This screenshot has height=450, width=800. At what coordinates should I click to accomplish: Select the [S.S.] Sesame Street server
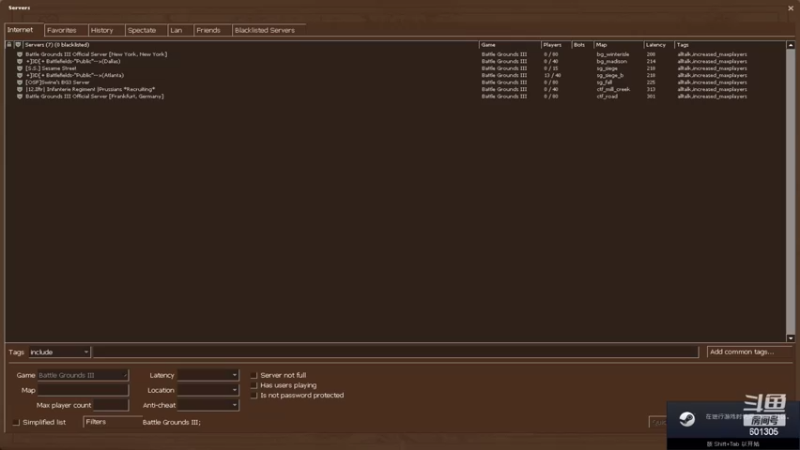coord(395,68)
